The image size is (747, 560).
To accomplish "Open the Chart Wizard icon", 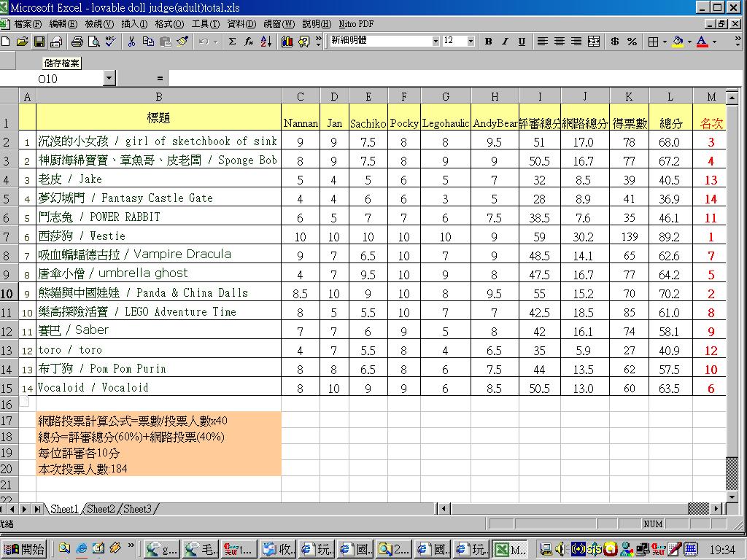I will pyautogui.click(x=287, y=42).
